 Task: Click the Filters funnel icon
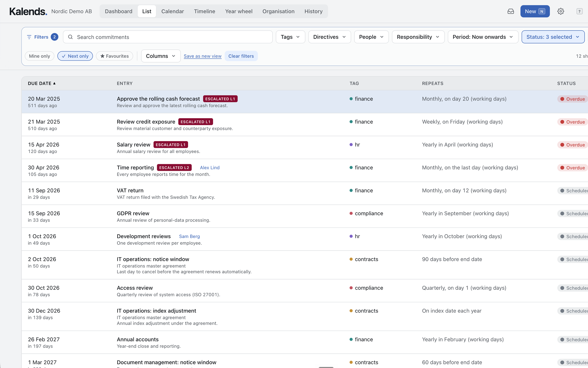pyautogui.click(x=29, y=37)
